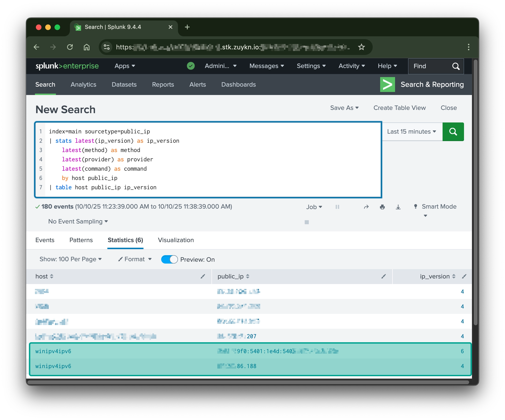Click the stop job square icon
This screenshot has height=420, width=505.
click(306, 222)
